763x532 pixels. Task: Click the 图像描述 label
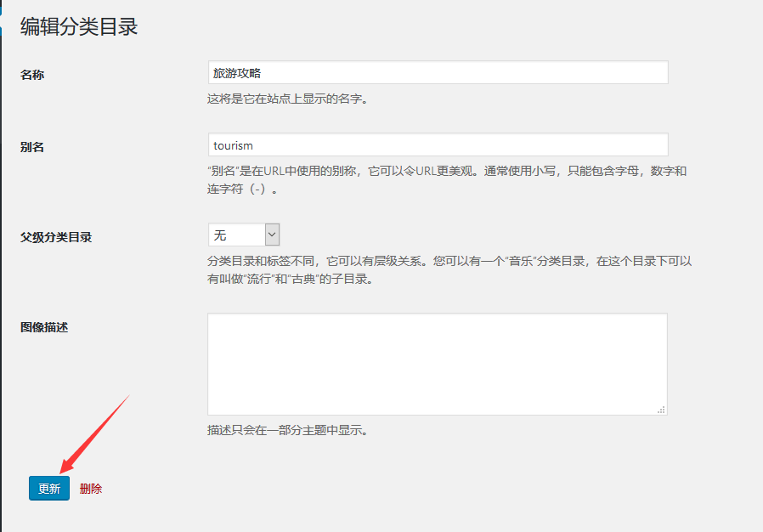44,327
